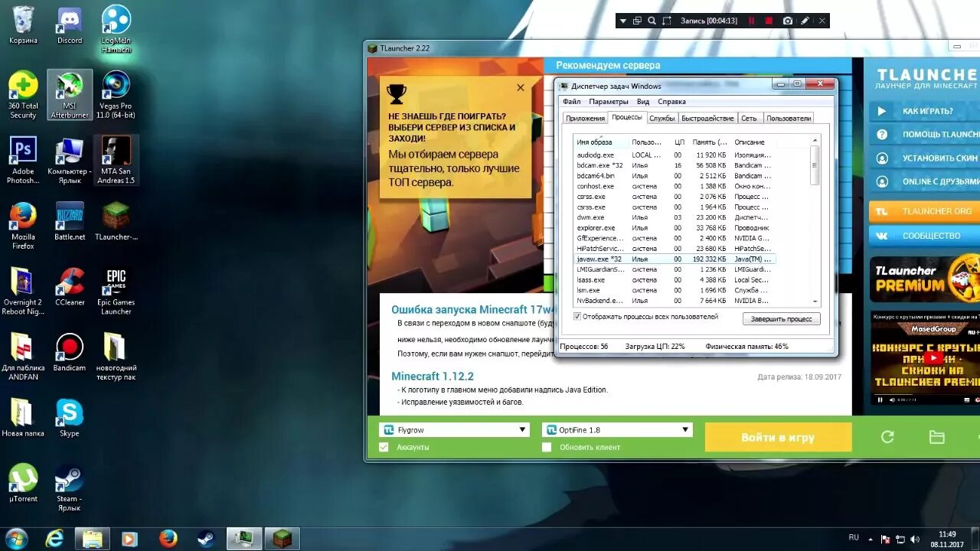The image size is (980, 551).
Task: Select the MTA San Andreas 1.5 icon
Action: tap(116, 160)
